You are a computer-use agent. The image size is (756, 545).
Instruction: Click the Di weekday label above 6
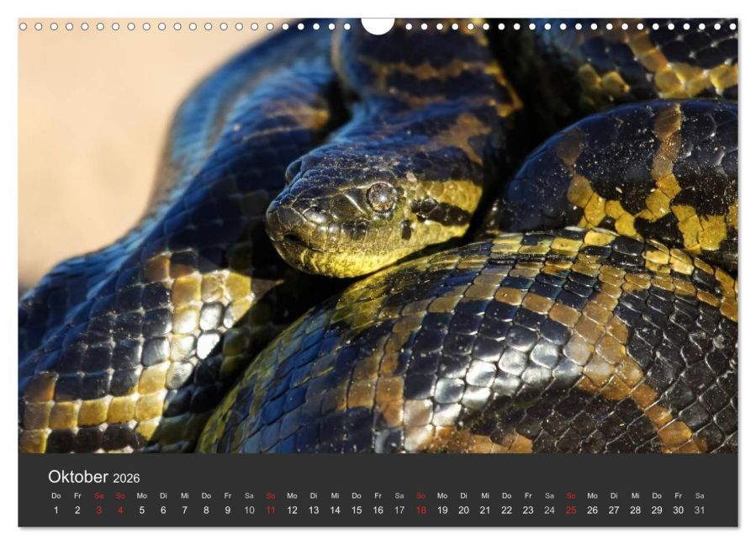pyautogui.click(x=163, y=496)
